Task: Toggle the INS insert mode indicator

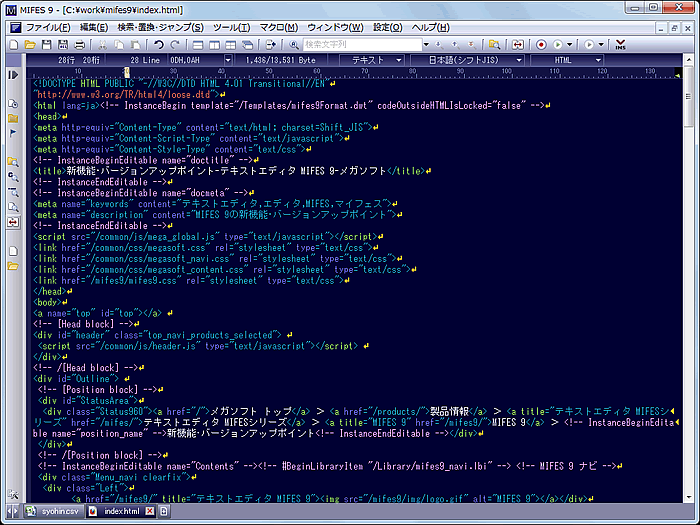Action: tap(620, 45)
